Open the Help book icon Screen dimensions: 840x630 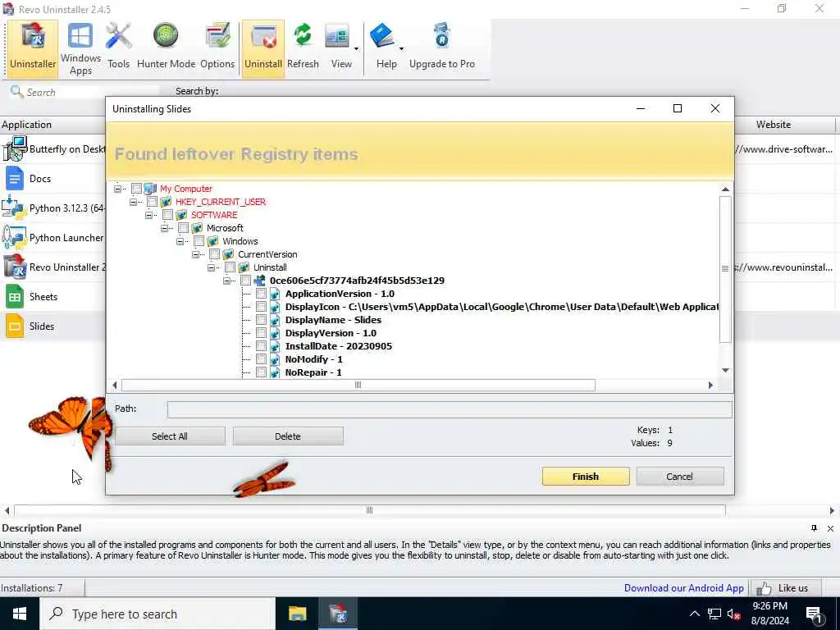coord(382,37)
